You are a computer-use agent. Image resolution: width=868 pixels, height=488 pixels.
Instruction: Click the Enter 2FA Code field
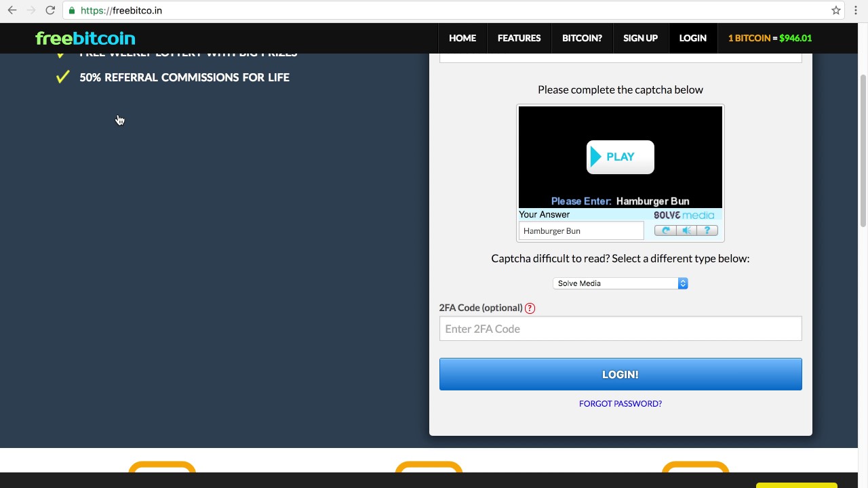click(620, 329)
